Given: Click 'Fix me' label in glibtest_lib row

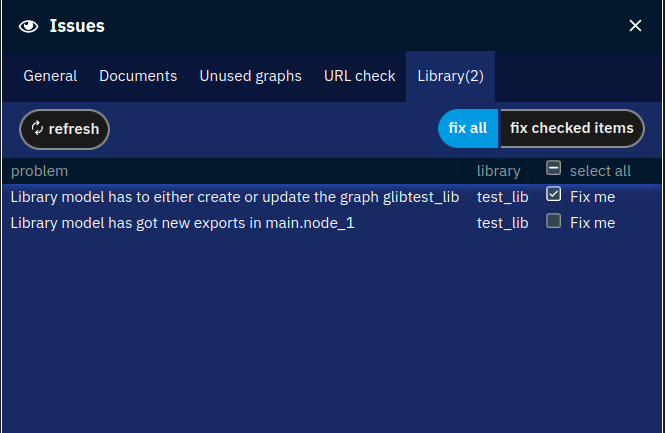Looking at the screenshot, I should tap(592, 197).
